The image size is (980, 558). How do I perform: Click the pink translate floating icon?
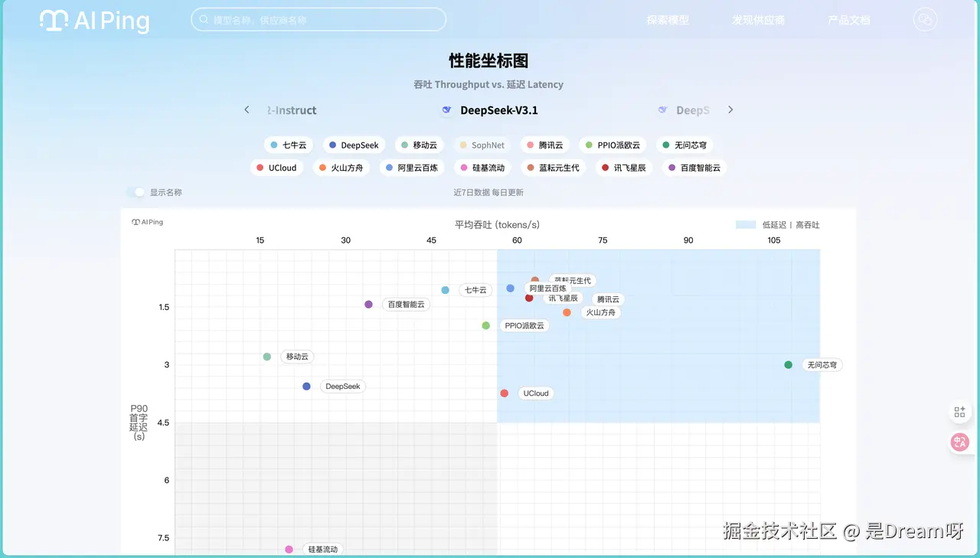[x=959, y=442]
